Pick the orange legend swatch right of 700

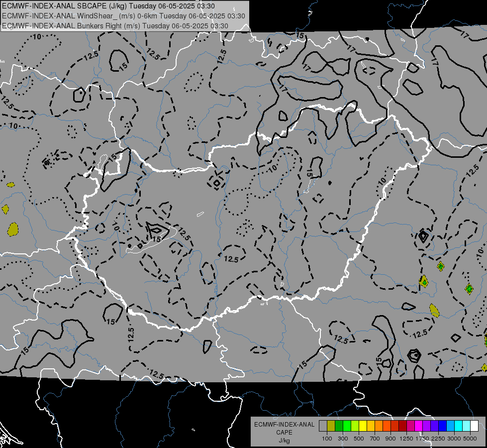point(379,426)
